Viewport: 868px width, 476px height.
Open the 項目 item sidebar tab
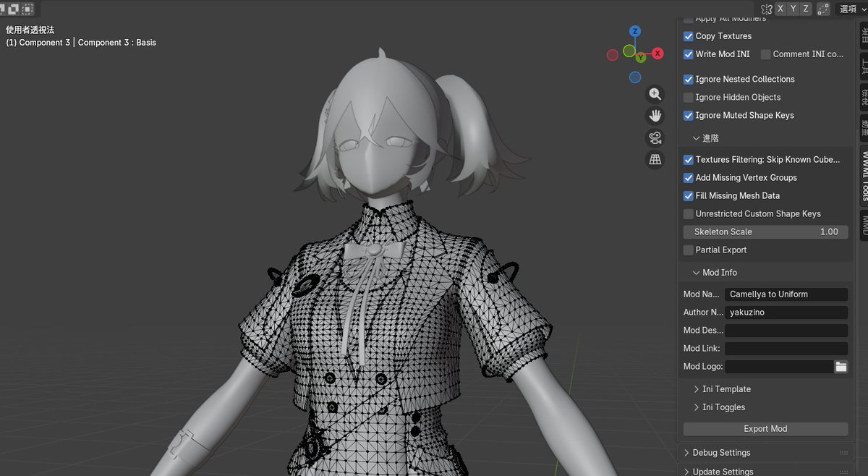[864, 36]
